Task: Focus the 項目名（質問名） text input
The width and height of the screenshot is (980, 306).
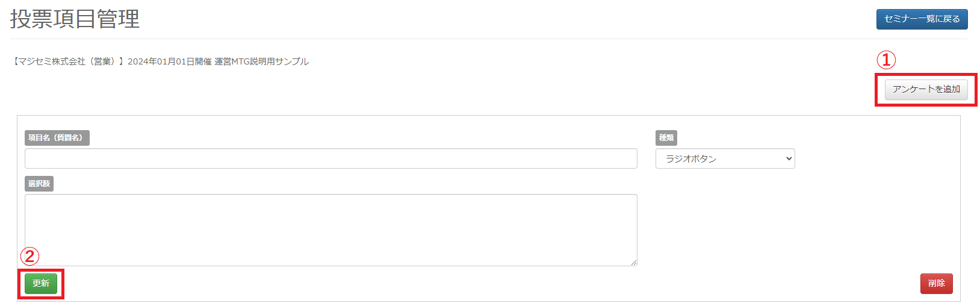Action: 330,158
